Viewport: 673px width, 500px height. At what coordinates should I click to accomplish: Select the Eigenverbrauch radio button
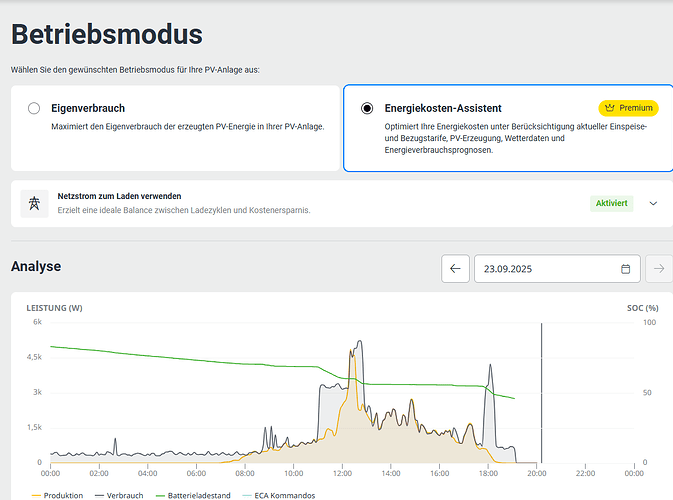coord(34,108)
